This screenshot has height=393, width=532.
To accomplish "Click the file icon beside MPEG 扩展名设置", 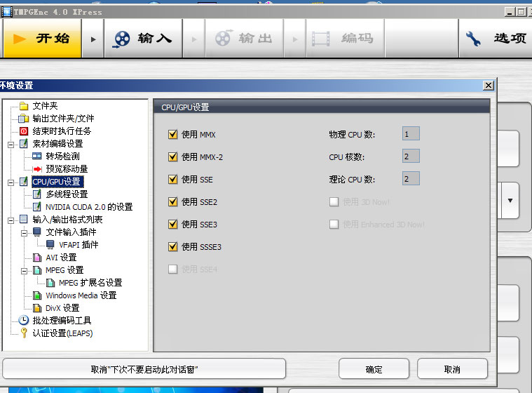I will coord(50,283).
